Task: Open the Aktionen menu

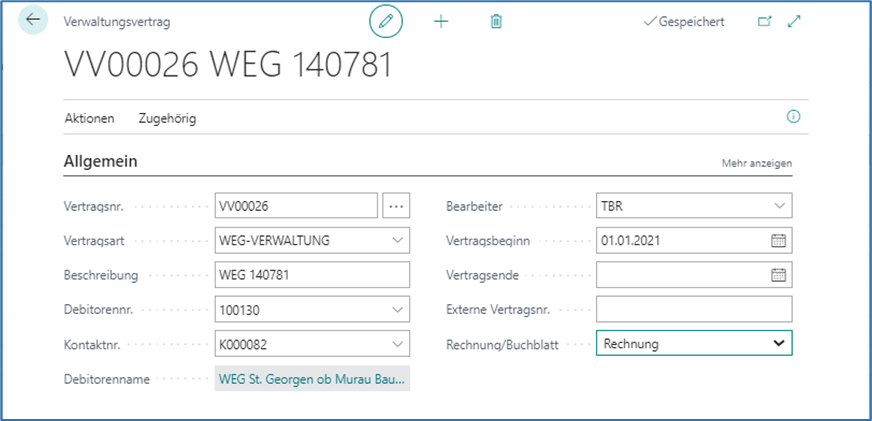Action: (90, 118)
